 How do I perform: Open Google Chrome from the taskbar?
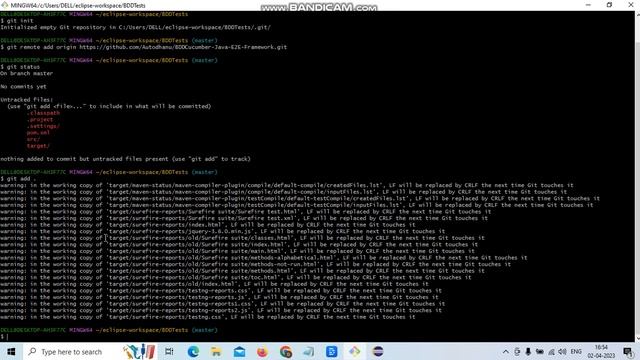pyautogui.click(x=285, y=351)
